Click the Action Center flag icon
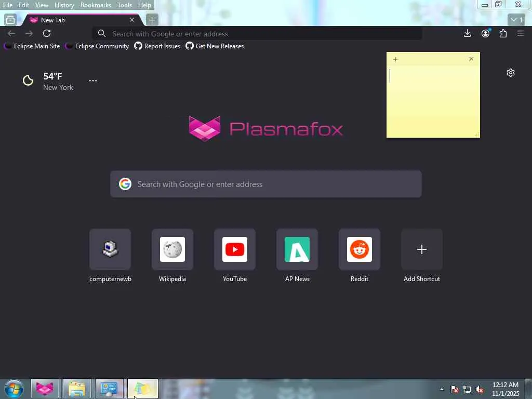The width and height of the screenshot is (532, 399). 454,389
